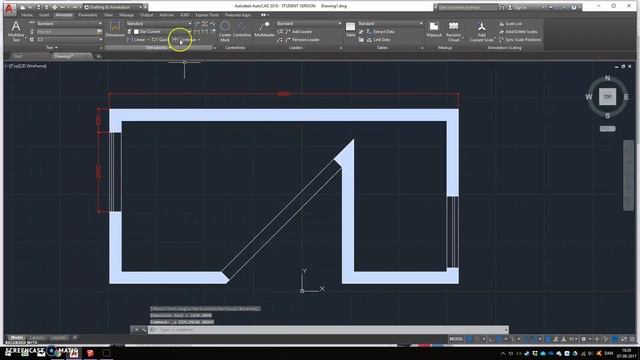Image resolution: width=640 pixels, height=360 pixels.
Task: Choose the Linear dimension tool
Action: 137,40
